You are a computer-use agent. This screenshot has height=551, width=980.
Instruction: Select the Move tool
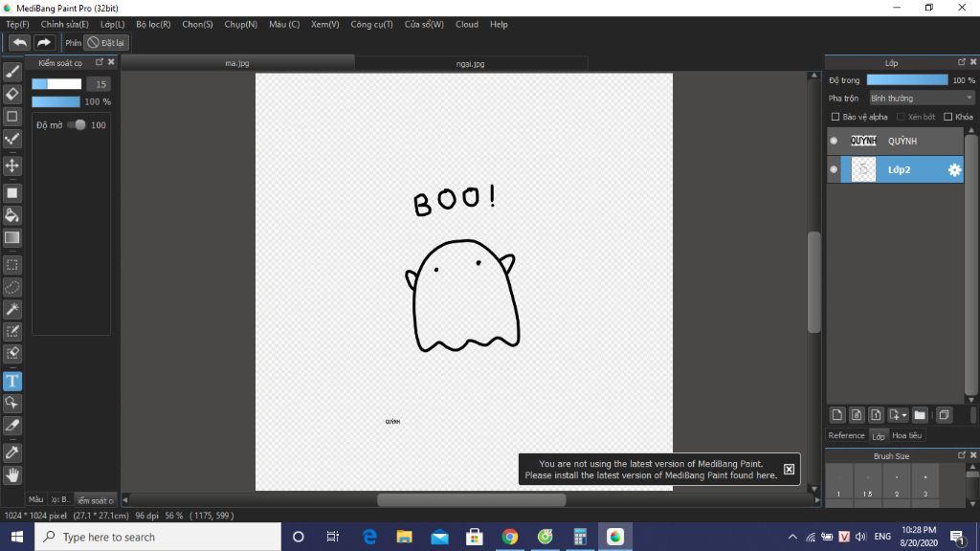coord(11,165)
